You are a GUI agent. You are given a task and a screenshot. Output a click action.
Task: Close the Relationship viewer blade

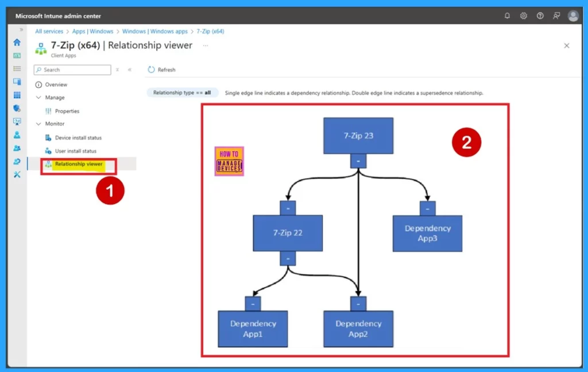567,45
